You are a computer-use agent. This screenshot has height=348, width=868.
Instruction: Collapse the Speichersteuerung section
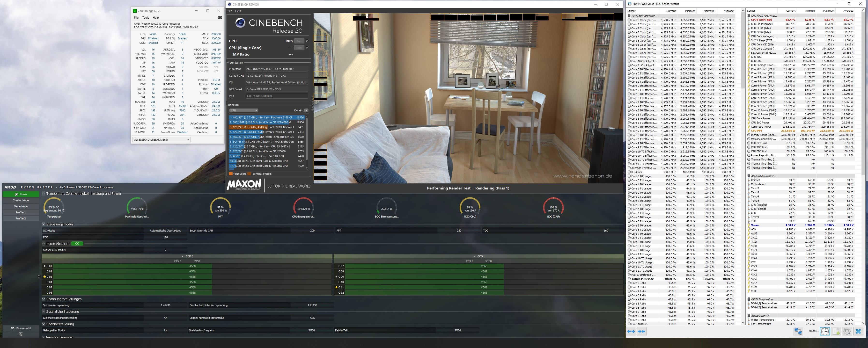click(44, 324)
